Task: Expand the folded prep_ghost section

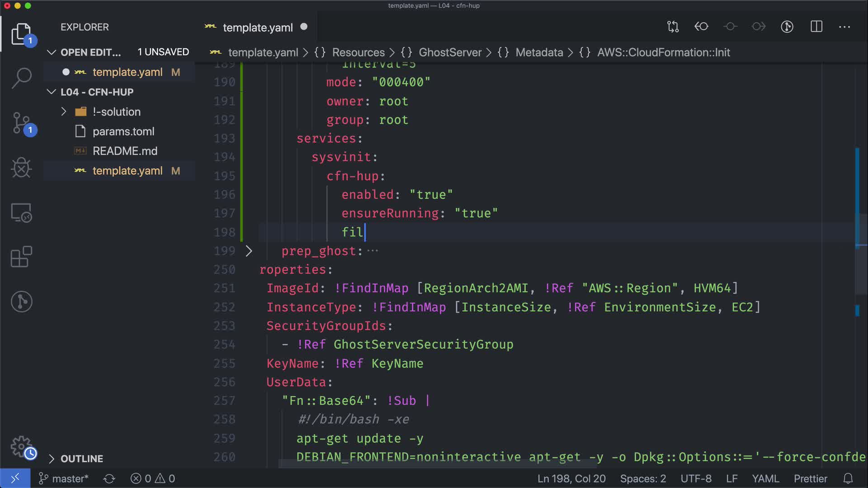Action: point(249,251)
